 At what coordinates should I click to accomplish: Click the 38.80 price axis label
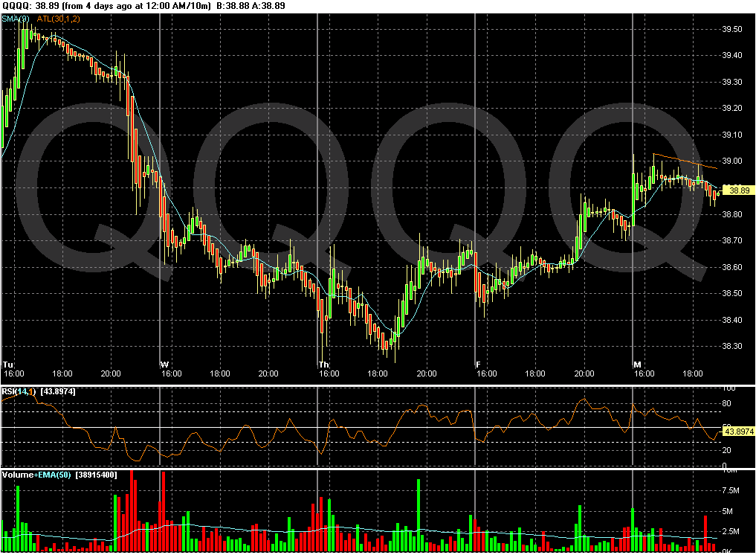click(x=732, y=214)
